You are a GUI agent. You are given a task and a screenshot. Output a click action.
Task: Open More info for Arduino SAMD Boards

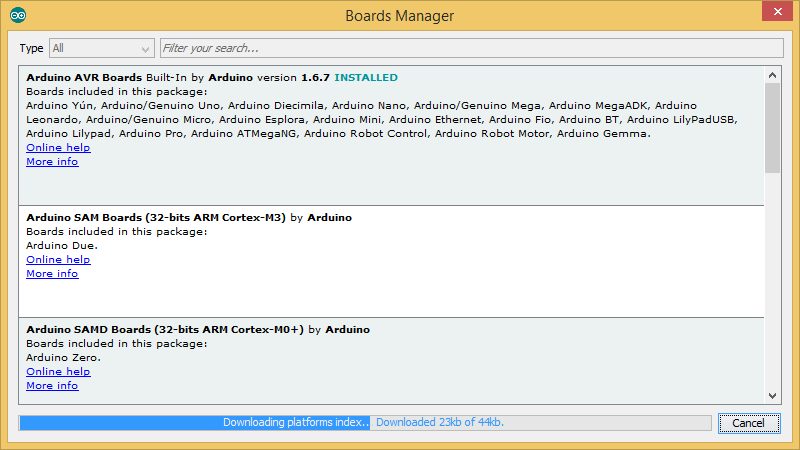(x=52, y=386)
